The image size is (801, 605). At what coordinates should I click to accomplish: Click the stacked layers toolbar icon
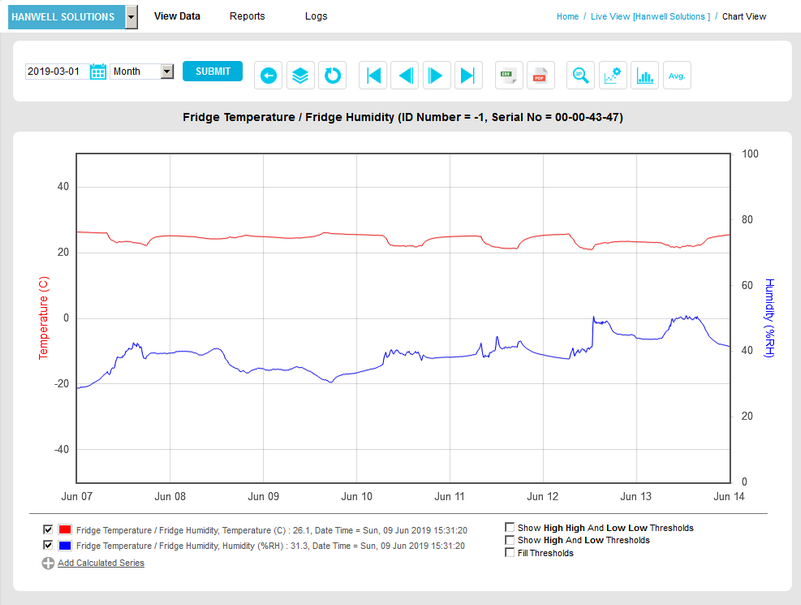point(300,75)
